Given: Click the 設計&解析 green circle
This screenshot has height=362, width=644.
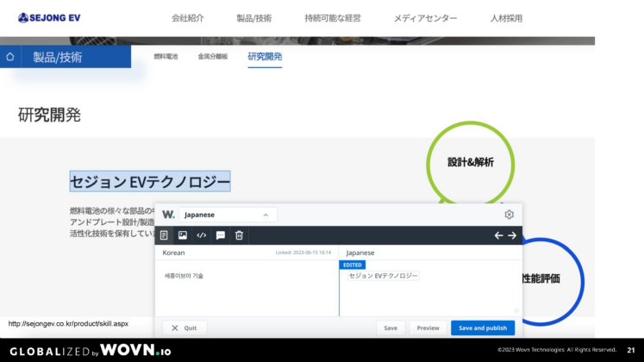Looking at the screenshot, I should [x=471, y=163].
